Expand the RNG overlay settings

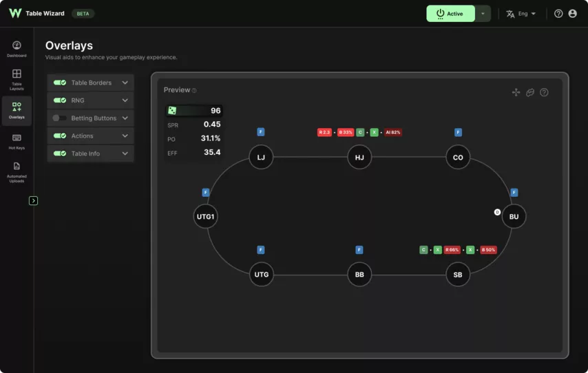coord(125,100)
